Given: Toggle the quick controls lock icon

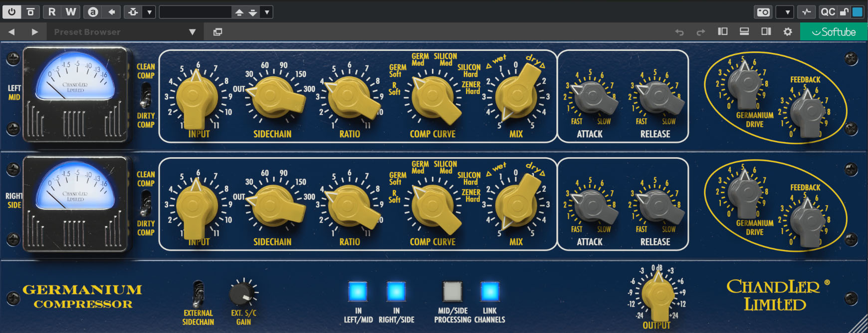Looking at the screenshot, I should click(844, 11).
